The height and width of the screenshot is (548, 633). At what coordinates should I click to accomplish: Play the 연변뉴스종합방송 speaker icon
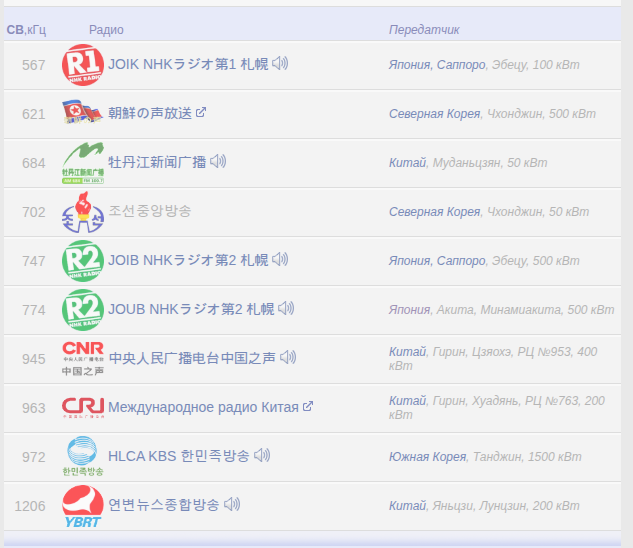pos(232,504)
